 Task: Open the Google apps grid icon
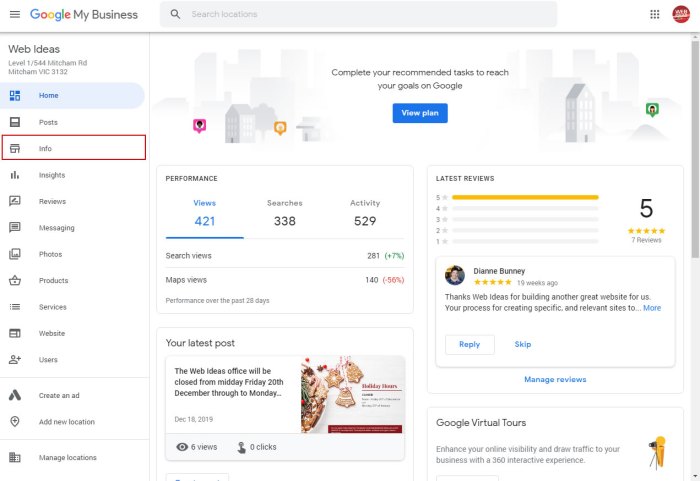(x=655, y=14)
